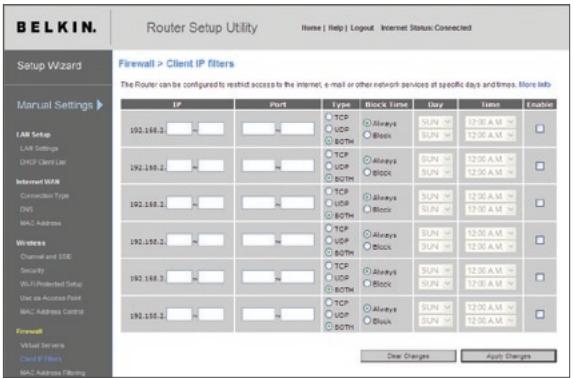Open the Home link in header

(311, 28)
